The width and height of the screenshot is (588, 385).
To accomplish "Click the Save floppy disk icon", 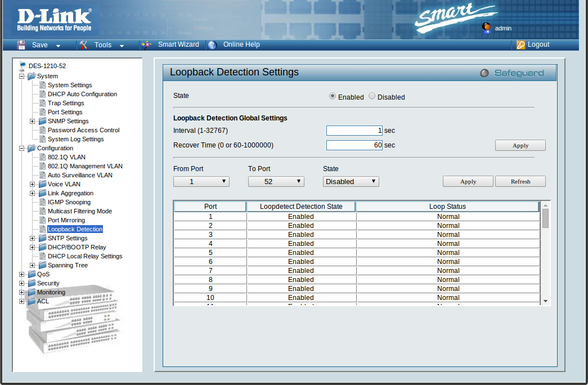I will coord(21,45).
